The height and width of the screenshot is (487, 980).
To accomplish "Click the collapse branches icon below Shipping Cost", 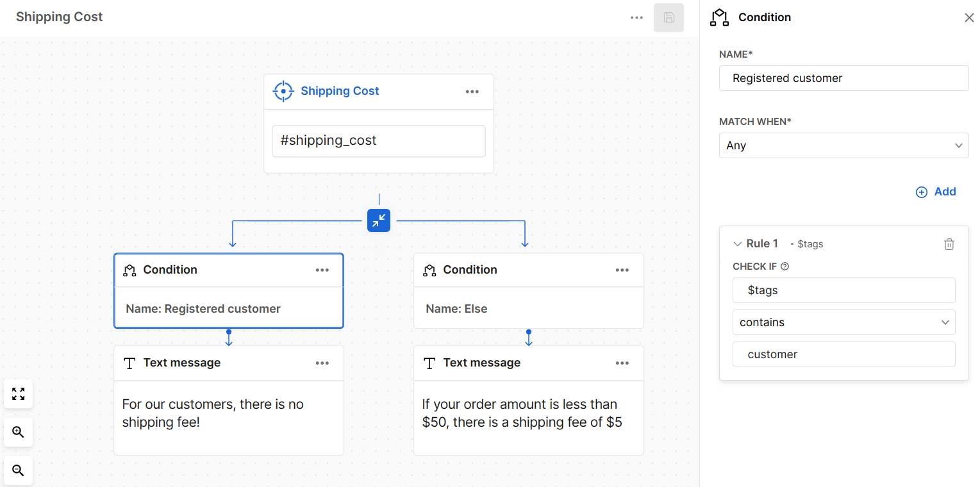I will (x=379, y=220).
